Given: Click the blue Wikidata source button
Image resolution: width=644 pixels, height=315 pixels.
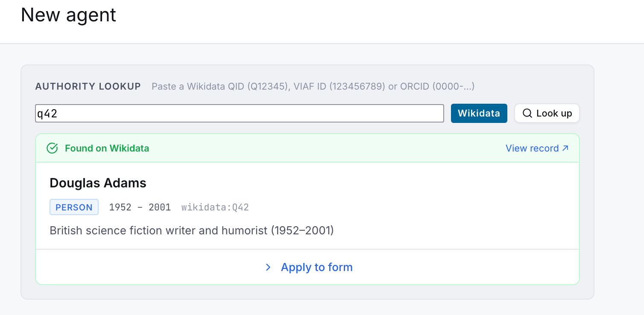Looking at the screenshot, I should 479,113.
